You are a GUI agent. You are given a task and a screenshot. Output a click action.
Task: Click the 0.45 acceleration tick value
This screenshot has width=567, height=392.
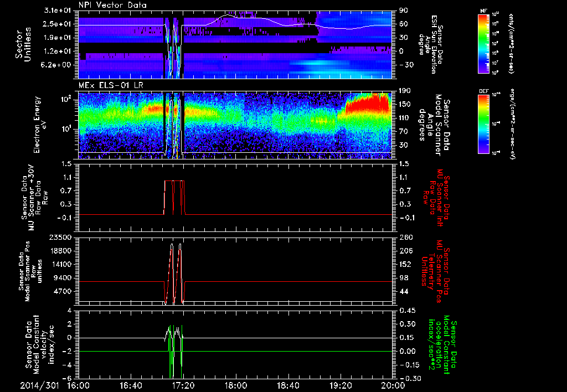(x=407, y=311)
